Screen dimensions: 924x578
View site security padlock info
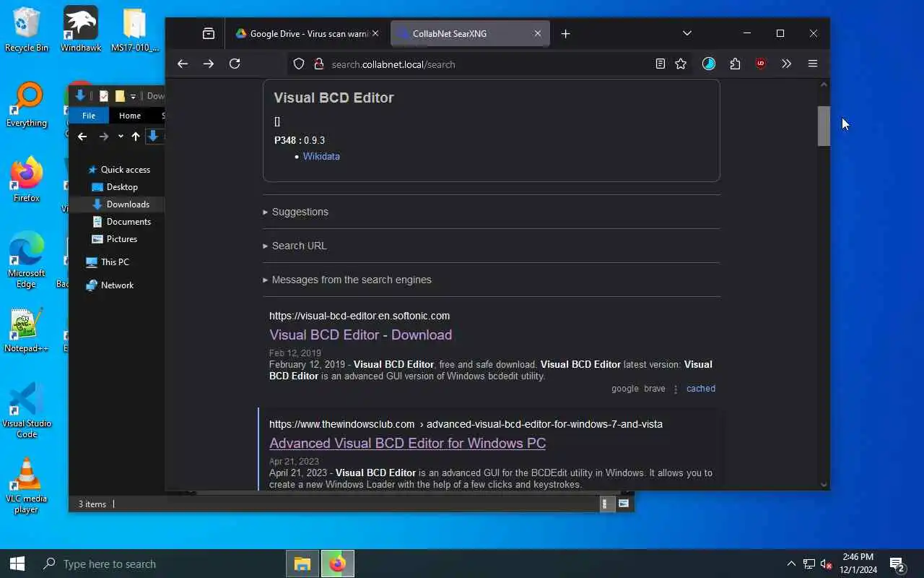tap(318, 64)
